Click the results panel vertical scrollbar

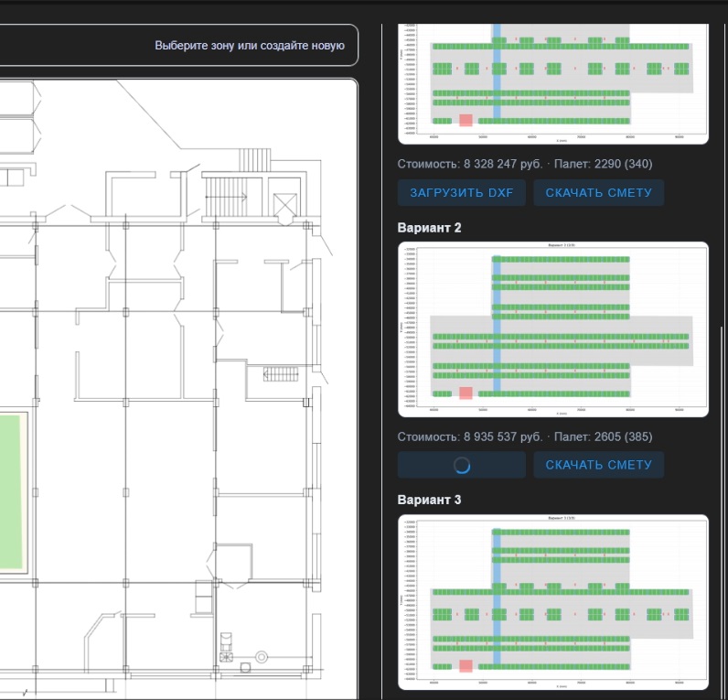[x=721, y=511]
